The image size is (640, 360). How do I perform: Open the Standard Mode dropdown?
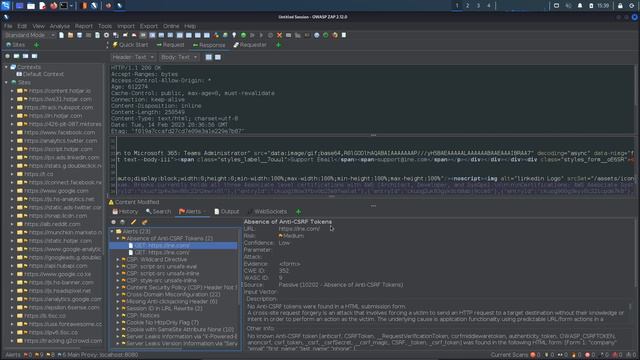pyautogui.click(x=29, y=35)
